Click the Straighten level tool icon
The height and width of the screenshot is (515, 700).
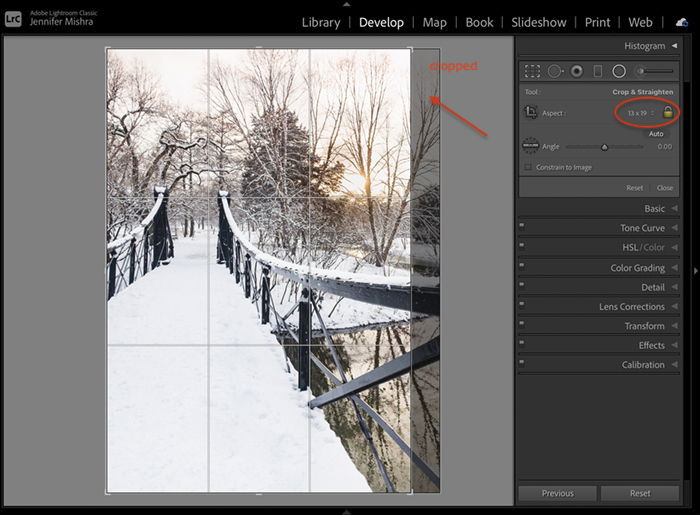[x=531, y=146]
